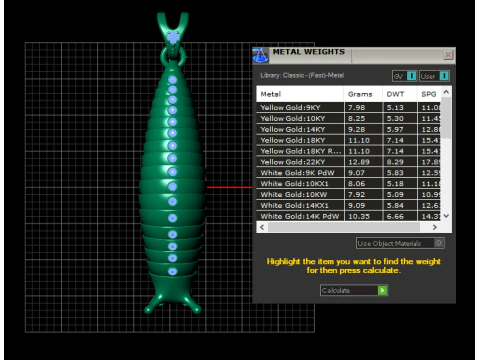Click the 7.98 grams value
Screen dimensions: 480x360
[356, 108]
